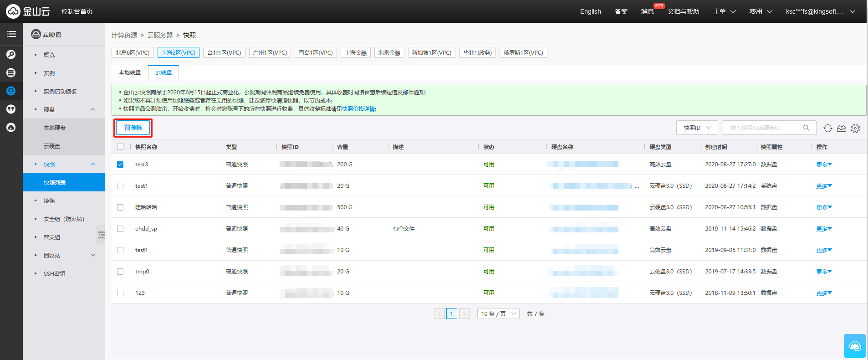Switch to the 本地硬盘 tab
The height and width of the screenshot is (360, 868).
(x=130, y=72)
